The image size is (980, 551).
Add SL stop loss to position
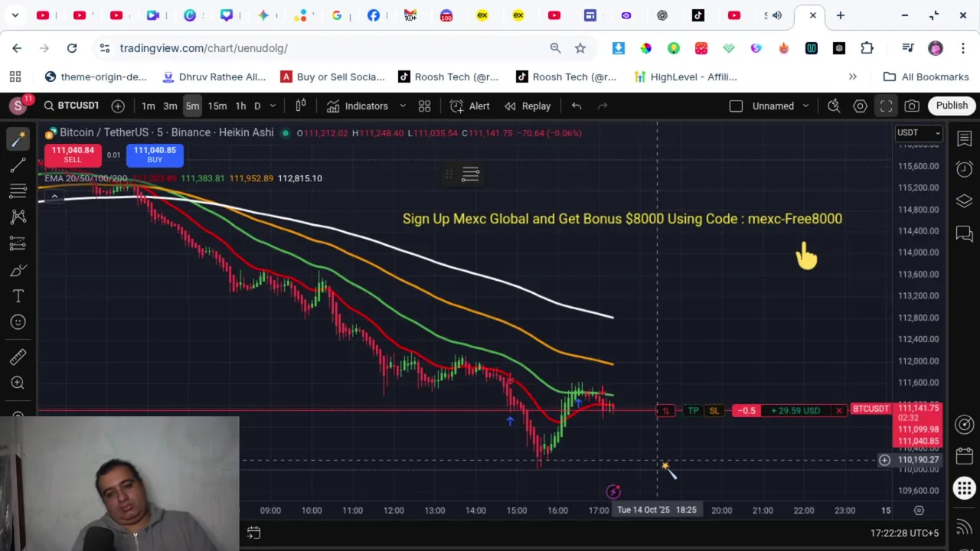pos(714,411)
